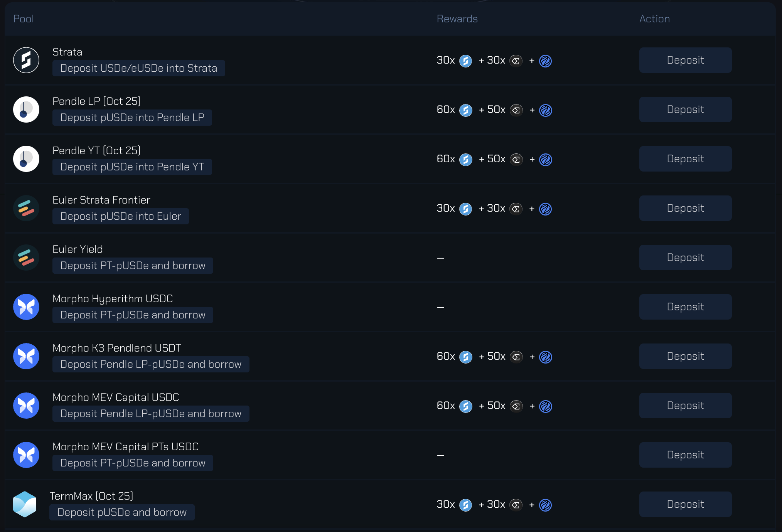The height and width of the screenshot is (532, 782).
Task: Click 'Deposit Pendle LP-pUSDe and borrow' under MEV Capital USDC
Action: (151, 414)
